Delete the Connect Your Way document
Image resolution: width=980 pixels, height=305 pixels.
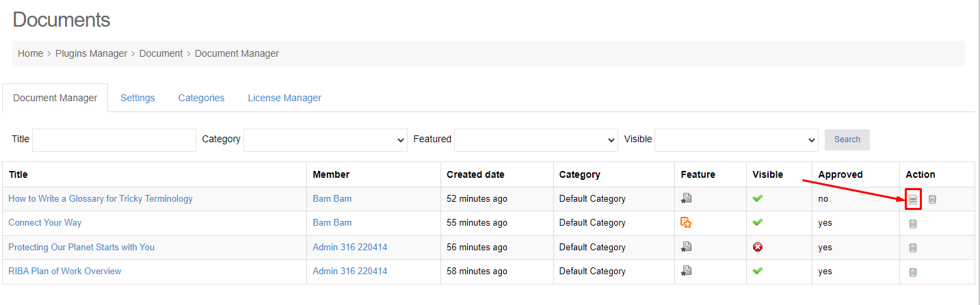point(912,224)
